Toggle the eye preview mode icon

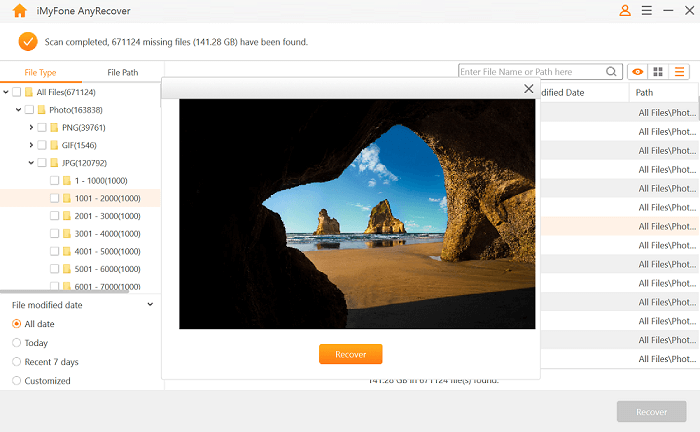[x=637, y=72]
